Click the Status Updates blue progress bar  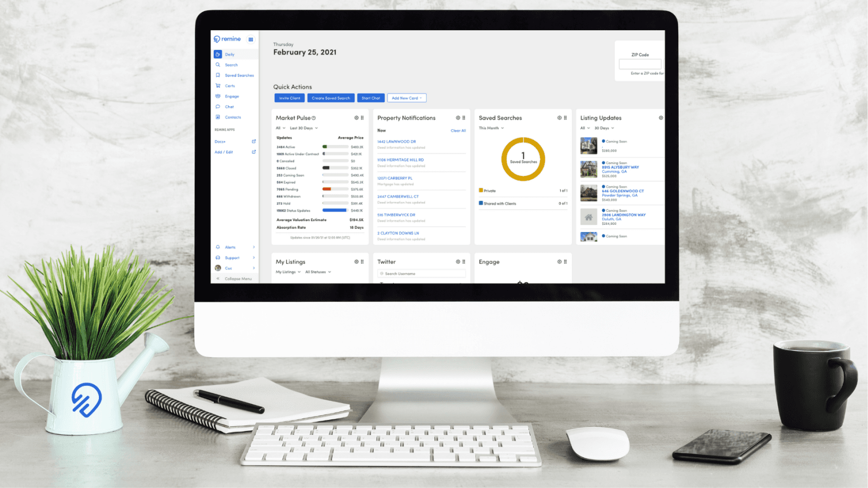pyautogui.click(x=335, y=211)
